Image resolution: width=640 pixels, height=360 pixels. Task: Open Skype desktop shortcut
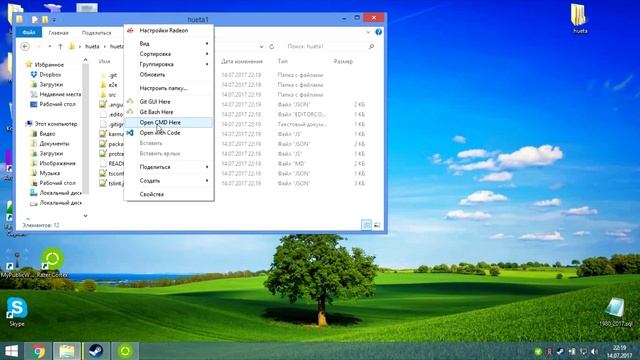point(17,312)
